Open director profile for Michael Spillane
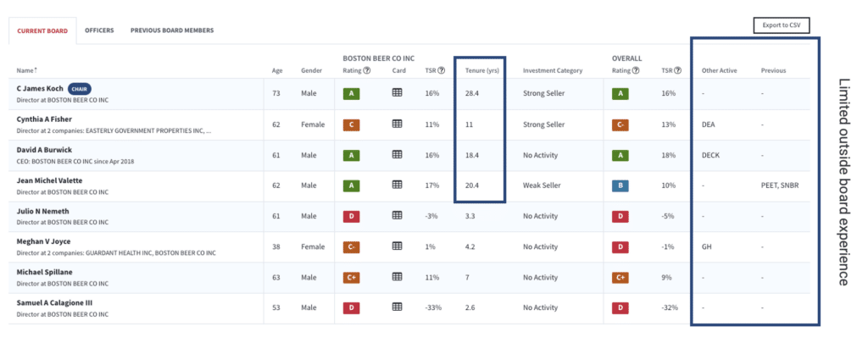 point(44,272)
